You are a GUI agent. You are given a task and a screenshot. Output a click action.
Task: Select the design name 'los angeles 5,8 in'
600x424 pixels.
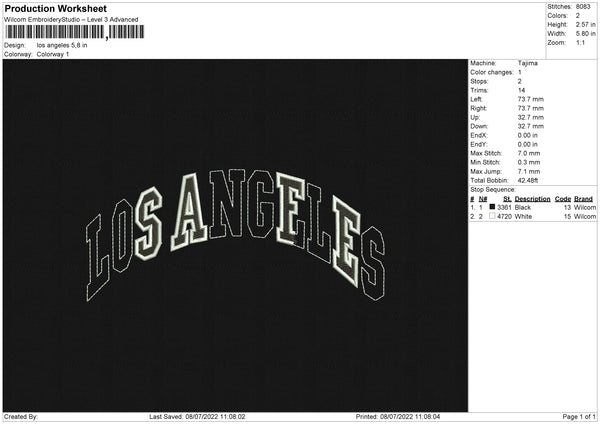[x=62, y=45]
